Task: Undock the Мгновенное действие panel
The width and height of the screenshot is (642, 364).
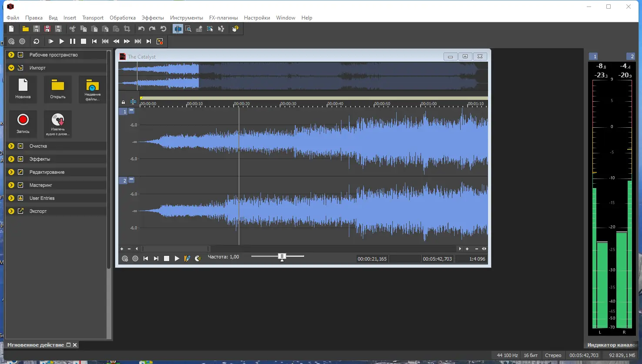Action: 68,345
